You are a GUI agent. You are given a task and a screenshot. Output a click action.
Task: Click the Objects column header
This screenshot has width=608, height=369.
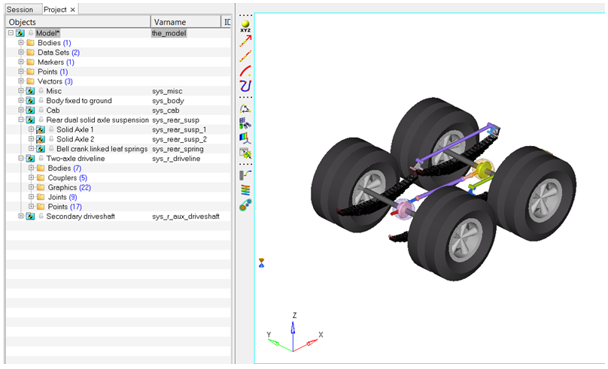(78, 22)
